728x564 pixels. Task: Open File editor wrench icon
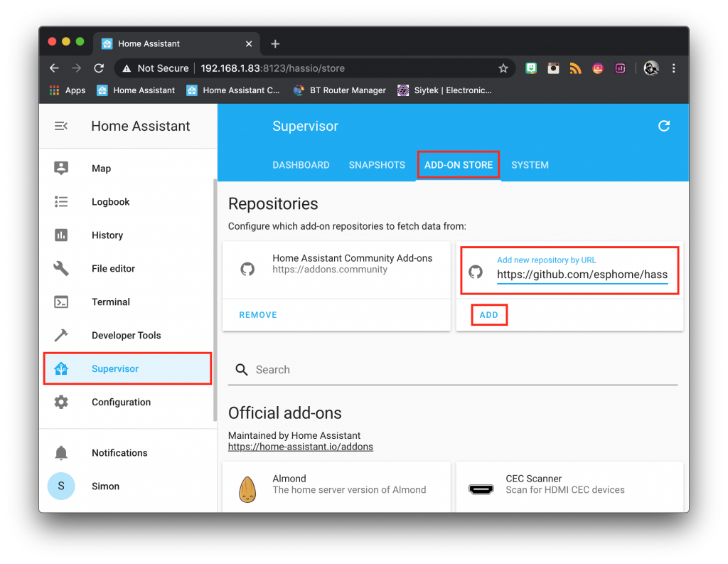tap(61, 269)
